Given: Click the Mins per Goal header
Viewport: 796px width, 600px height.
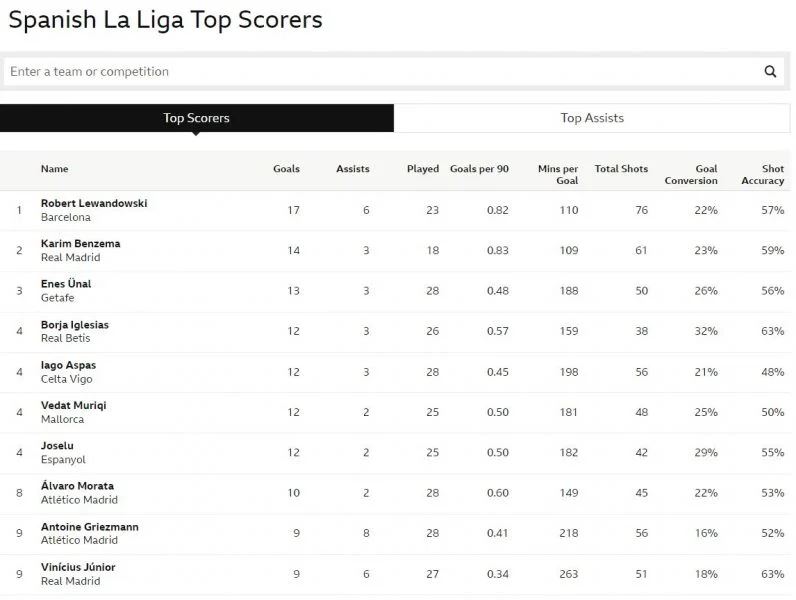Looking at the screenshot, I should pos(558,175).
